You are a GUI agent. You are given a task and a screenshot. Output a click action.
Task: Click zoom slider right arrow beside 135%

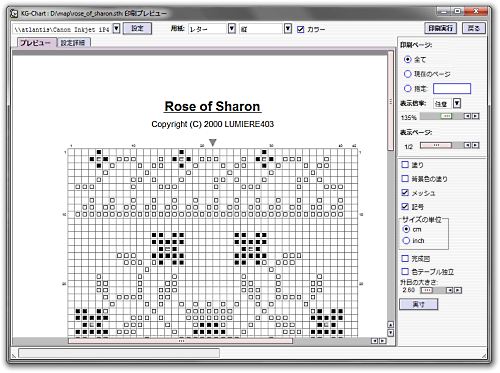pos(476,116)
